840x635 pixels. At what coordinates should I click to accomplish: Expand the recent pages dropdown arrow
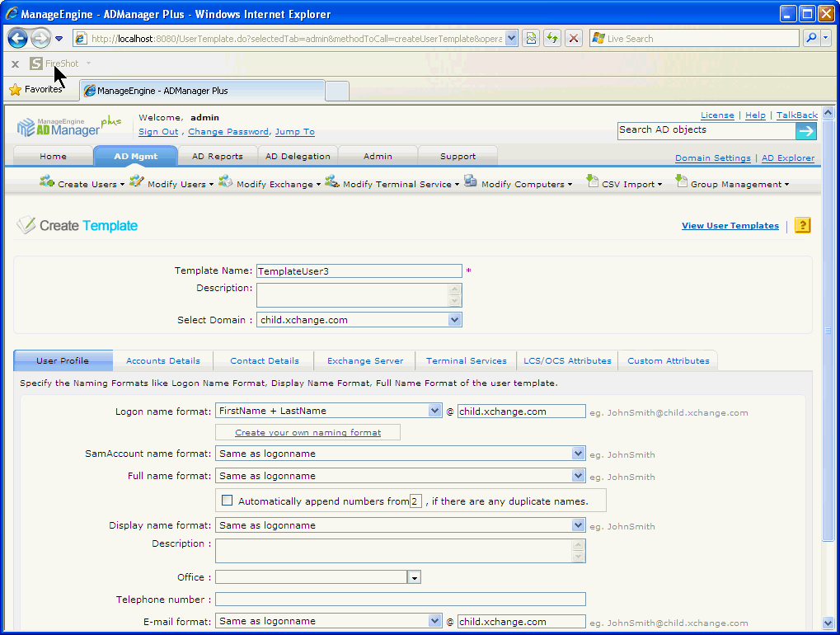point(59,39)
